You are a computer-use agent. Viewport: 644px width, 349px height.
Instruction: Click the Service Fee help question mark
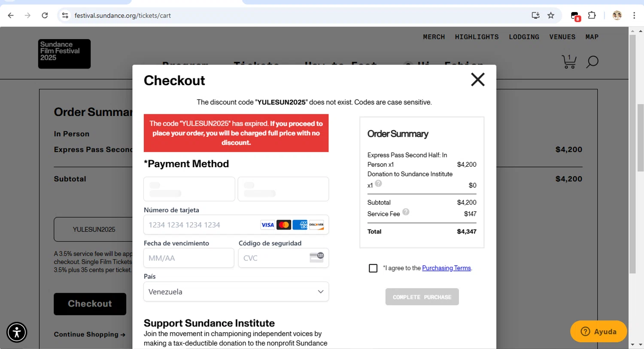click(x=406, y=212)
